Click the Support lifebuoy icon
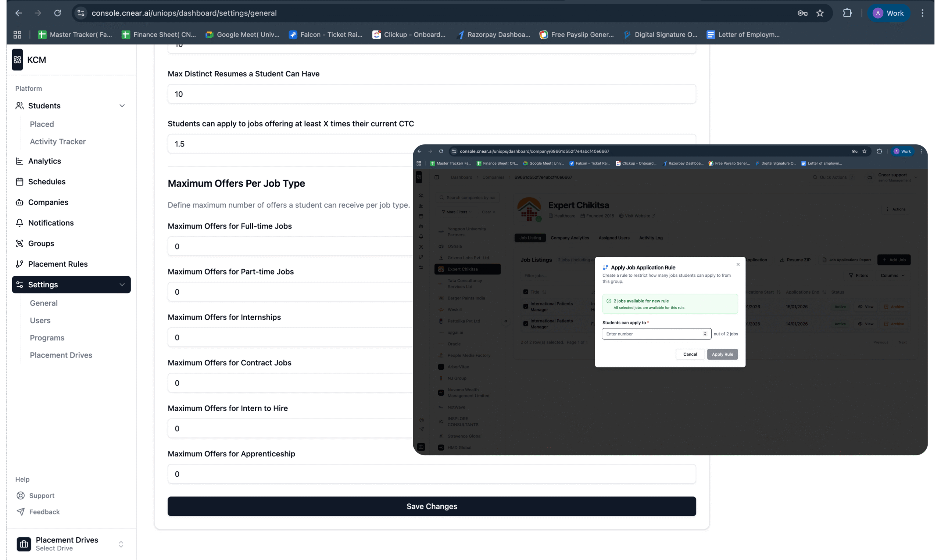 point(21,495)
